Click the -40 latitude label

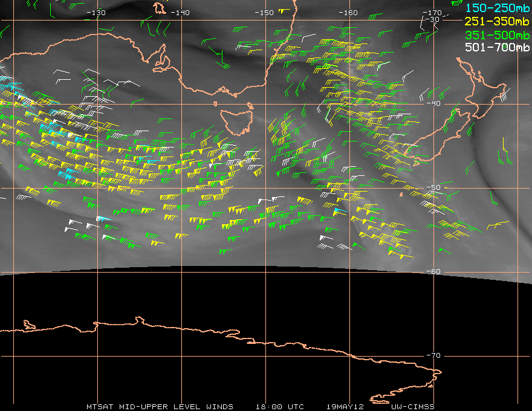pyautogui.click(x=433, y=103)
